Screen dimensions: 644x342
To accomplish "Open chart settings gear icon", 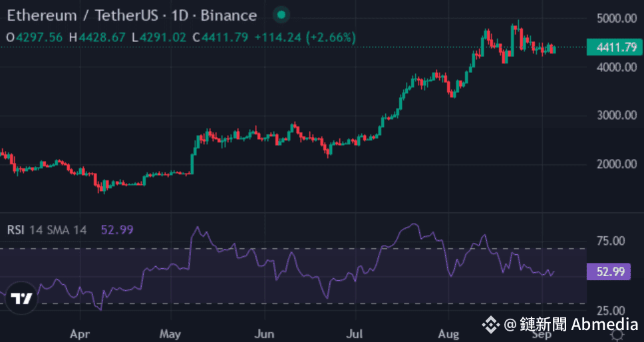I will (x=617, y=335).
